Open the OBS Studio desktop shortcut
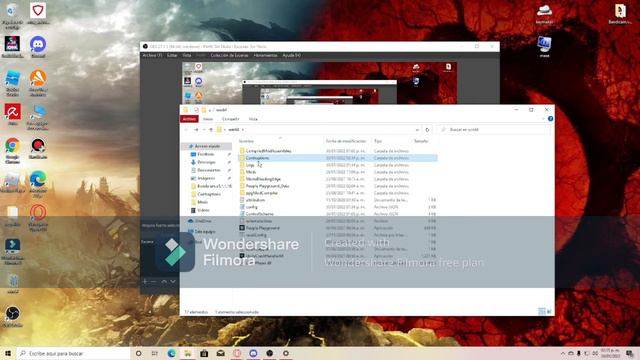The image size is (640, 360). tap(12, 316)
